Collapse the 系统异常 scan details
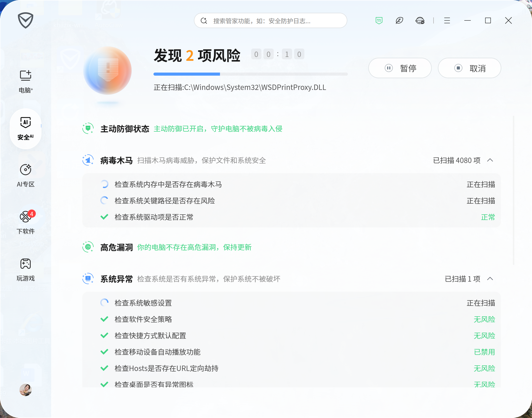The height and width of the screenshot is (418, 532). coord(490,279)
